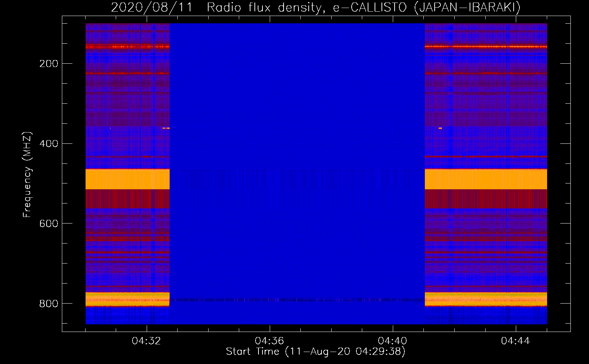
Task: Click the 800 frequency tick label
Action: [x=49, y=304]
